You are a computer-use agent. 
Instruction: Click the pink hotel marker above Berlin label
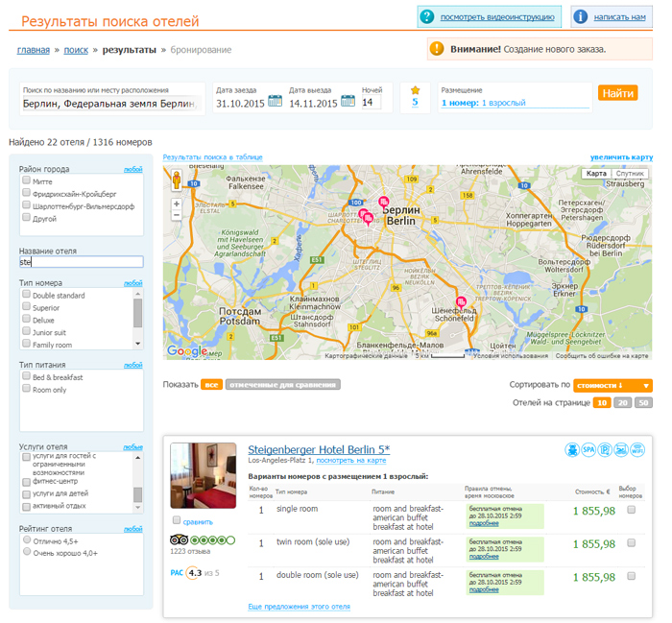pyautogui.click(x=384, y=202)
